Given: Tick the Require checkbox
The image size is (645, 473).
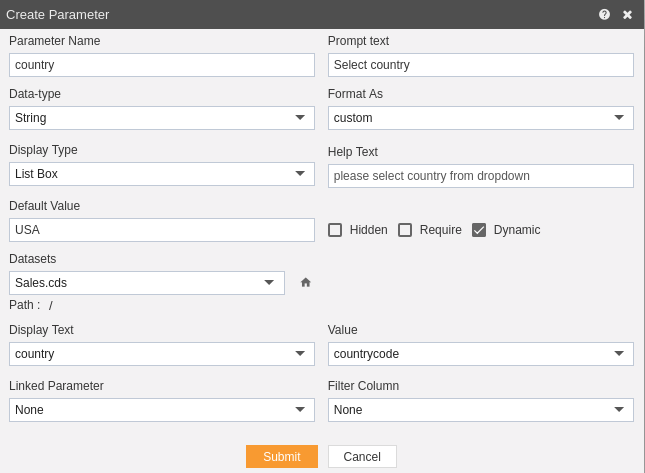Looking at the screenshot, I should pyautogui.click(x=405, y=230).
